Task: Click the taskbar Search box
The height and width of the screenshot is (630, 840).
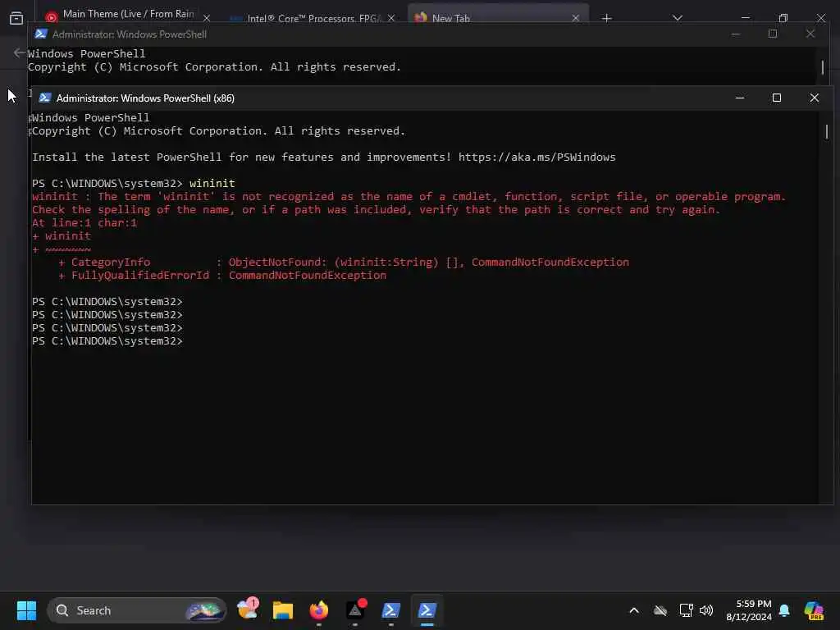Action: pyautogui.click(x=137, y=610)
